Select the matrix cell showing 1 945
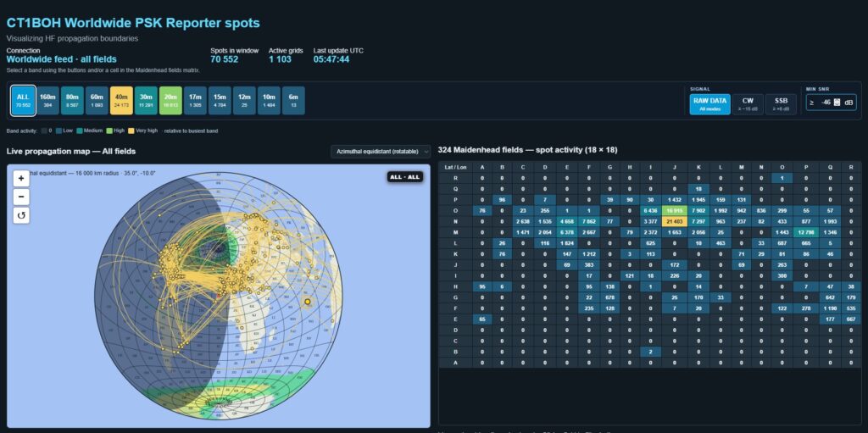This screenshot has height=433, width=868. tap(698, 199)
